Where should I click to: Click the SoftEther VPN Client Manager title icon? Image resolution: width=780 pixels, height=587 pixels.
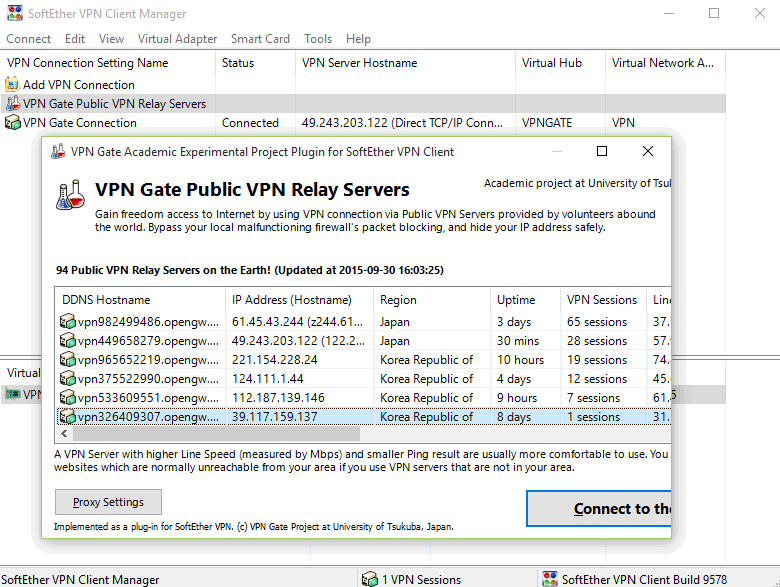(x=15, y=13)
